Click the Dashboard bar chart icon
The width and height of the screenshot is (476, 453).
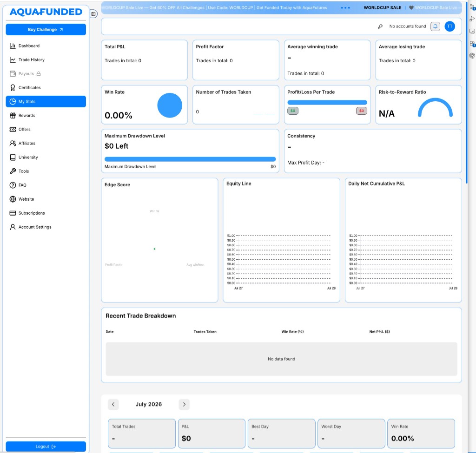click(x=13, y=46)
